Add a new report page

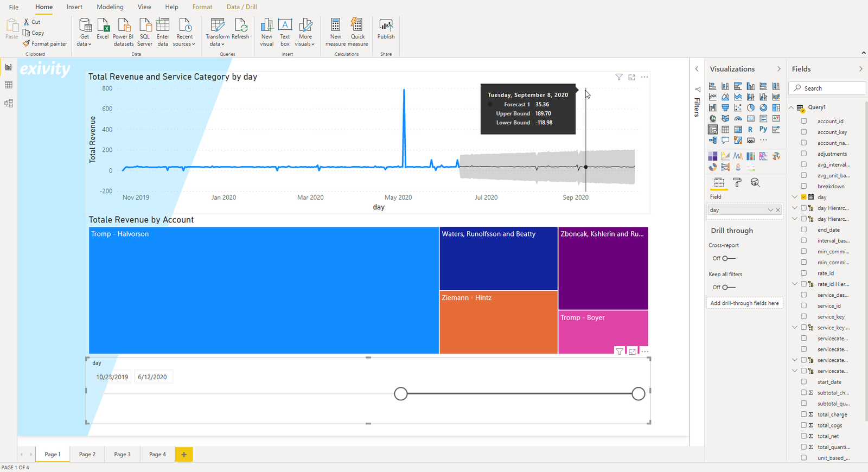[x=184, y=454]
